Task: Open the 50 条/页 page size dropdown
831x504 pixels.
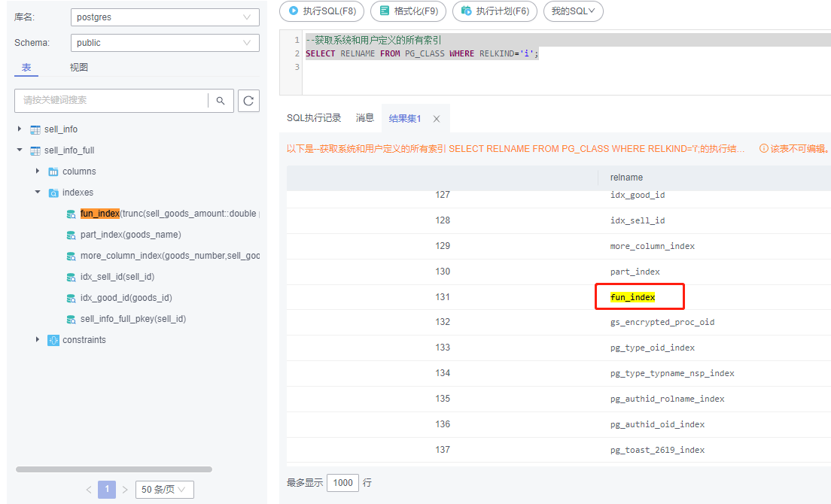Action: point(165,490)
